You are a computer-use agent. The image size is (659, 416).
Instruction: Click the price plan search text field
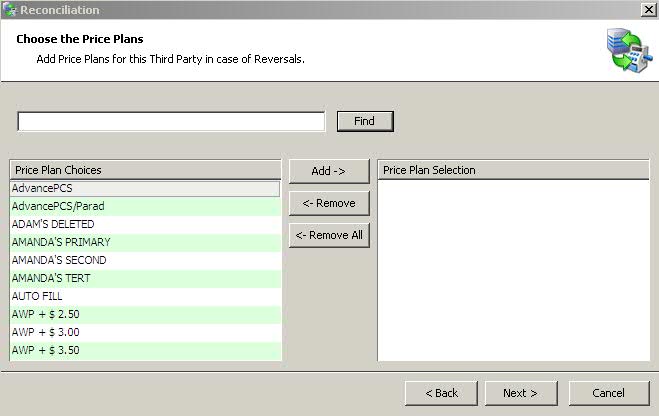[171, 121]
